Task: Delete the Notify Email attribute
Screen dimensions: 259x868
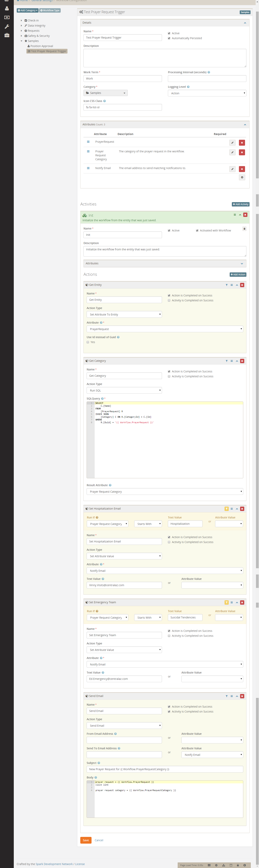Action: 241,169
